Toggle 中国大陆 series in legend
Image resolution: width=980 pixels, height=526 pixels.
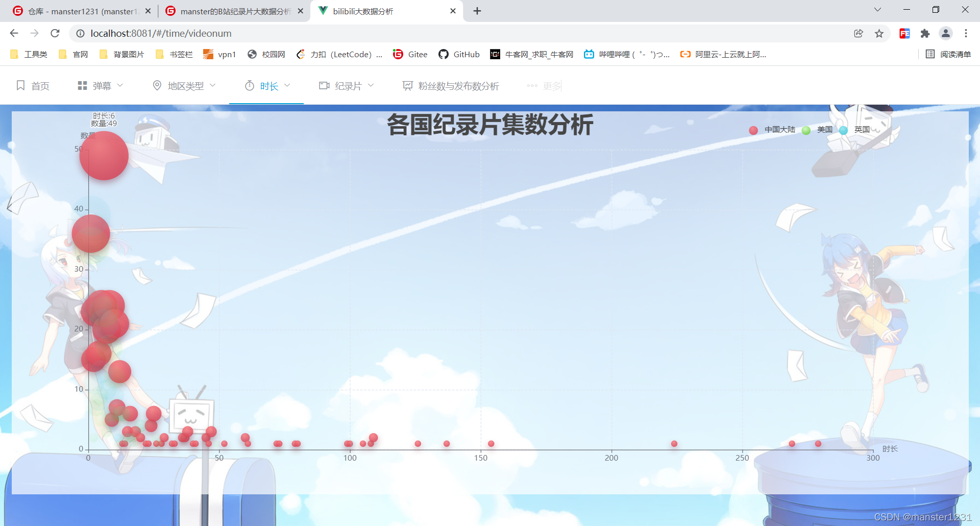coord(772,130)
